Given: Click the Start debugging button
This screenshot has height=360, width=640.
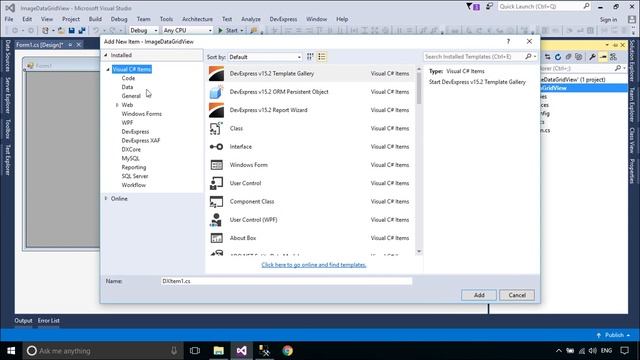Looking at the screenshot, I should (228, 30).
